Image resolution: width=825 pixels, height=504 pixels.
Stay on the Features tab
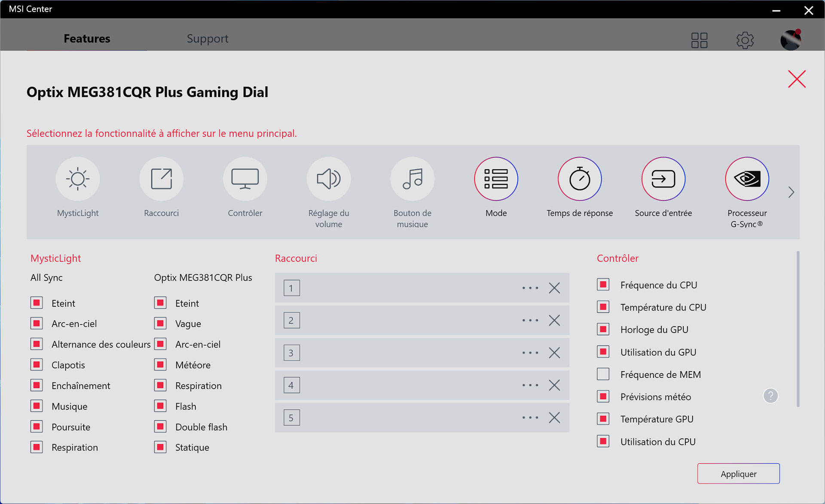click(x=87, y=39)
